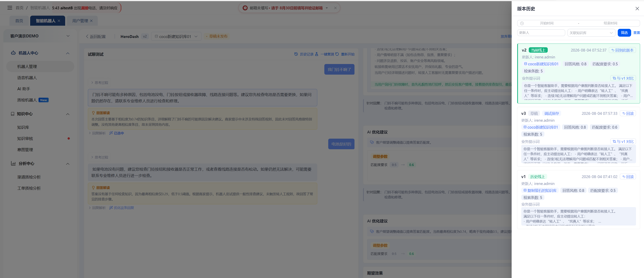Click 优化这条回复 link
This screenshot has height=278, width=644.
[122, 208]
